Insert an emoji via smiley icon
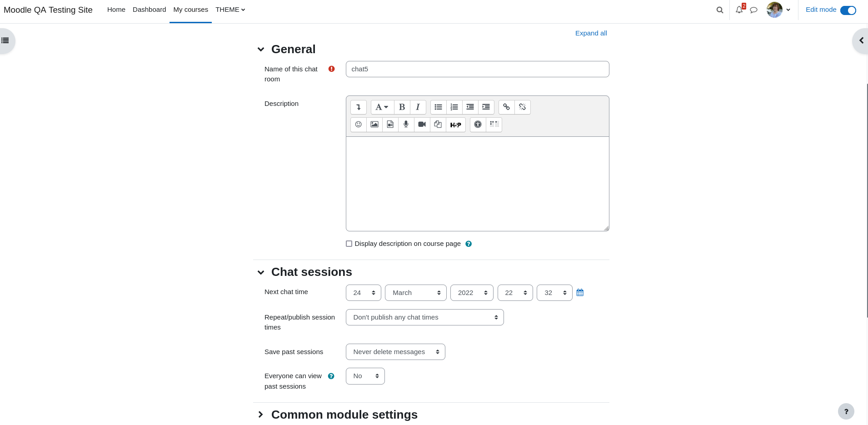The height and width of the screenshot is (425, 868). pos(359,125)
